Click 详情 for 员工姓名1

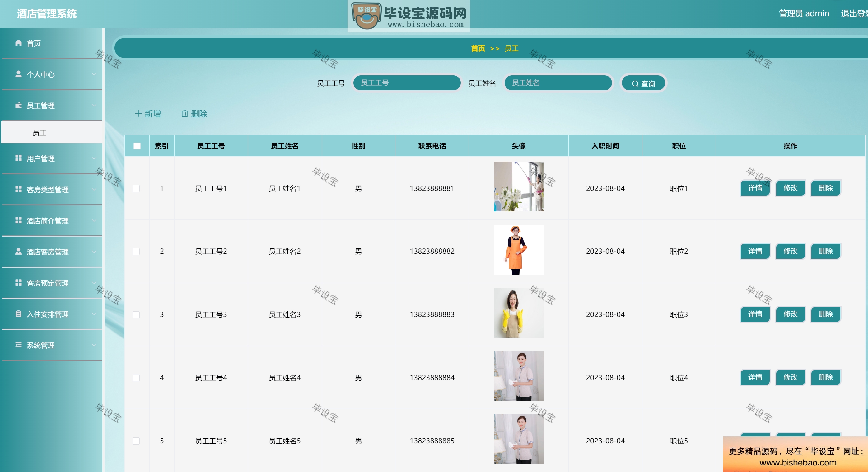click(x=755, y=188)
